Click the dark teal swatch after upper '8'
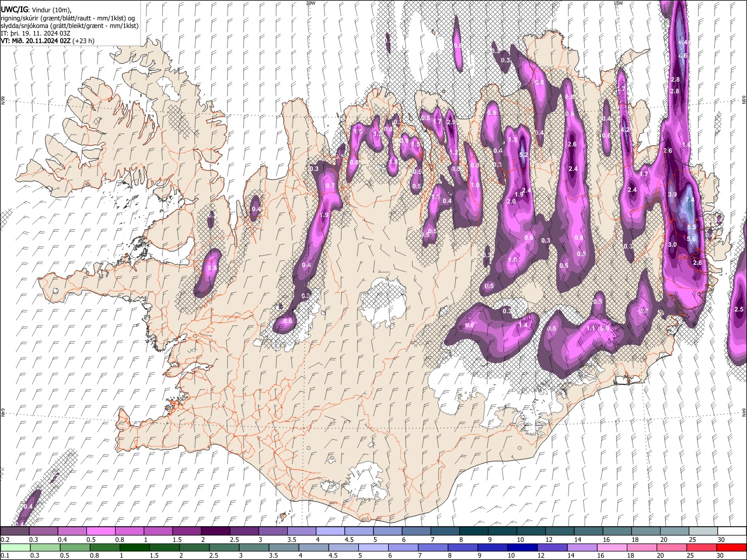747x560 pixels. pos(474,531)
